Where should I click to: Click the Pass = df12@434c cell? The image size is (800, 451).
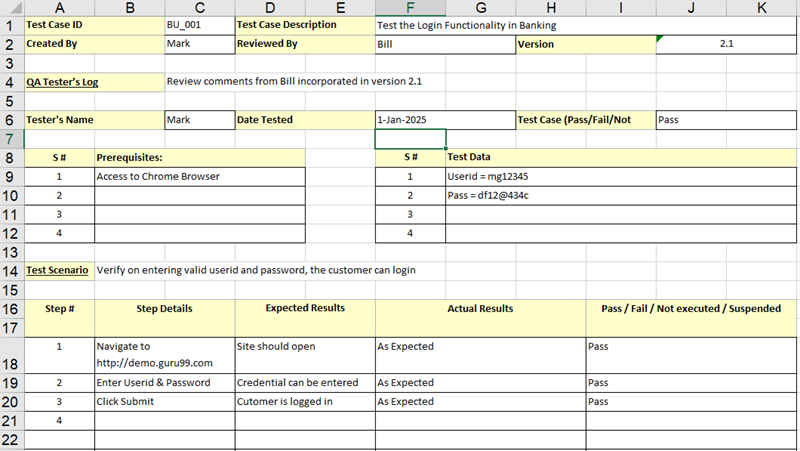coord(621,196)
